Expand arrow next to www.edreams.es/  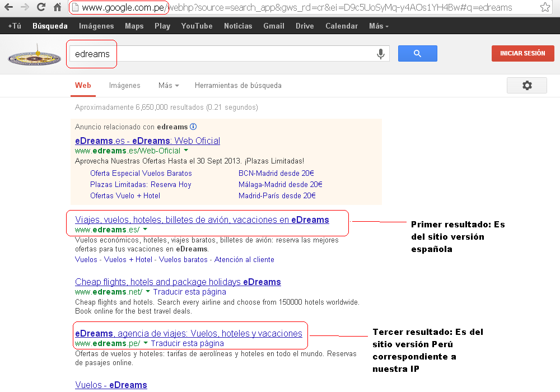[x=145, y=229]
